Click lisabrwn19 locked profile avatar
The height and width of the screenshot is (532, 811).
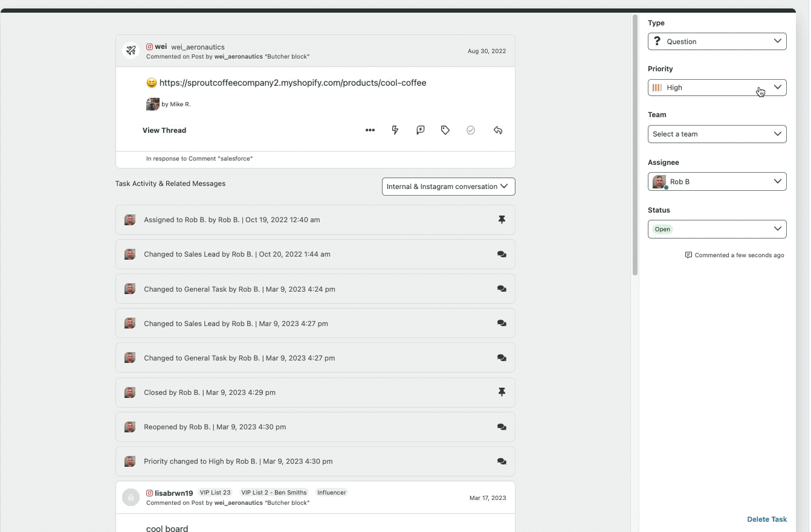(x=131, y=497)
